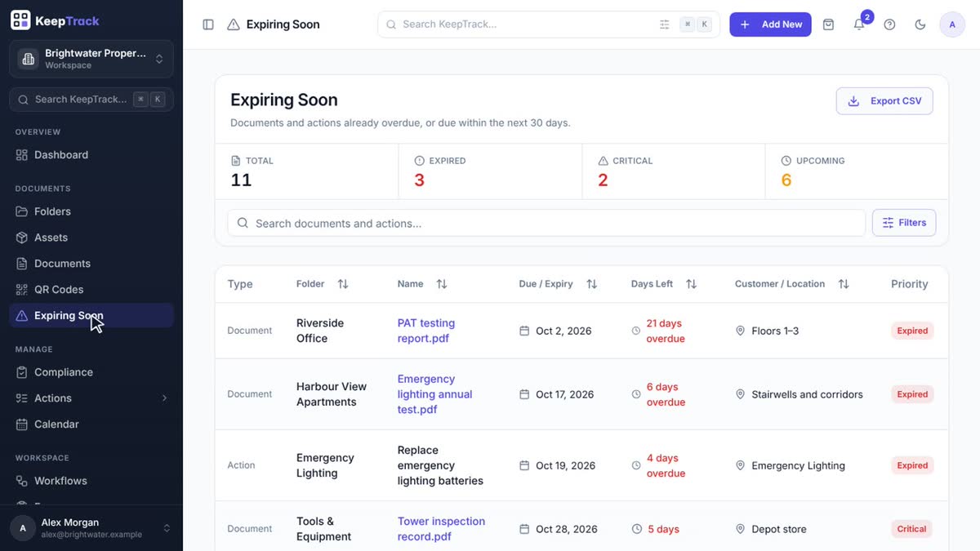980x551 pixels.
Task: Click the calendar icon beside Oct 17, 2026
Action: (524, 394)
